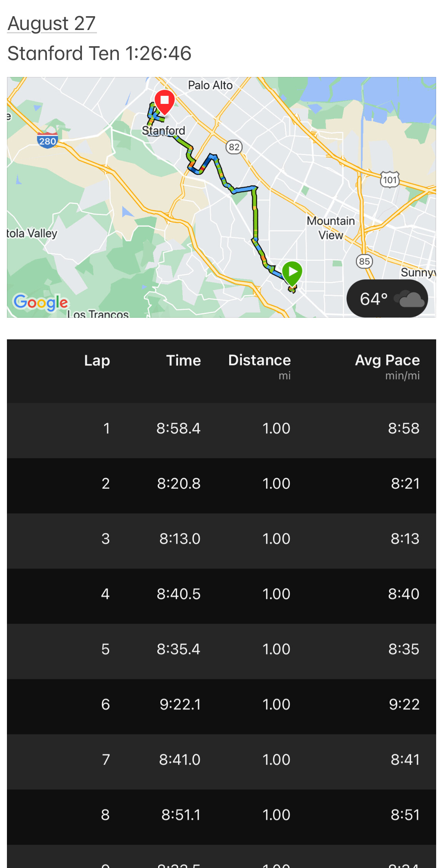This screenshot has height=868, width=440.
Task: Select lap 6 row with time 9:22.1
Action: 221,704
